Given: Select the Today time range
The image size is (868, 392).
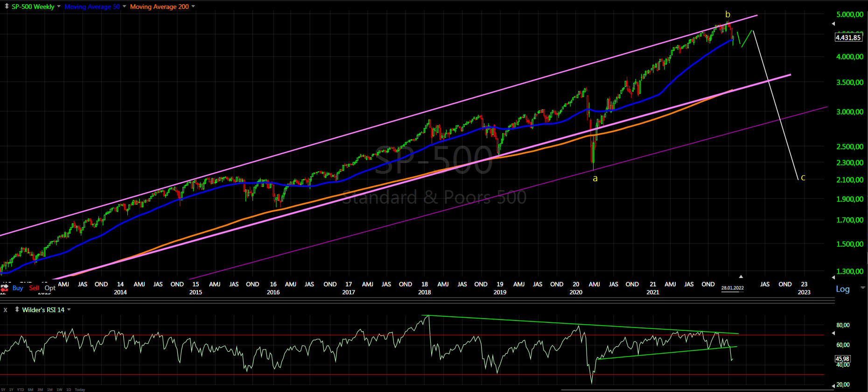Looking at the screenshot, I should [x=80, y=390].
